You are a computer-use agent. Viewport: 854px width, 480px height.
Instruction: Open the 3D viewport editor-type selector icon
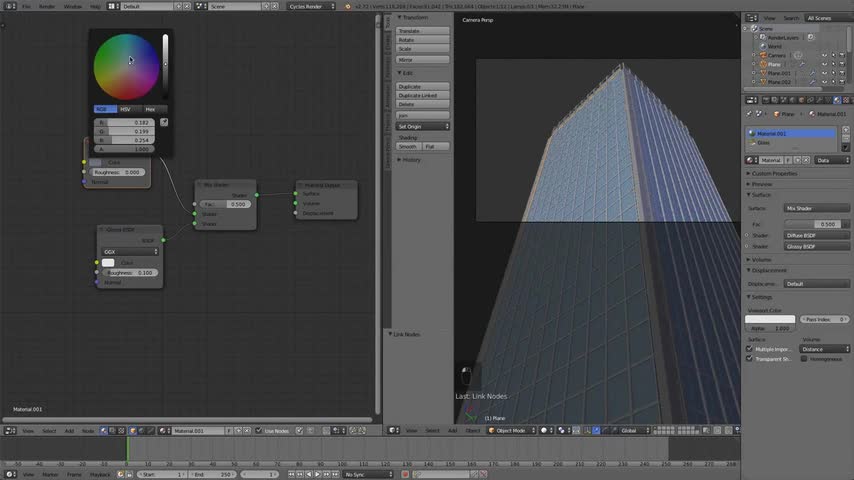[393, 430]
